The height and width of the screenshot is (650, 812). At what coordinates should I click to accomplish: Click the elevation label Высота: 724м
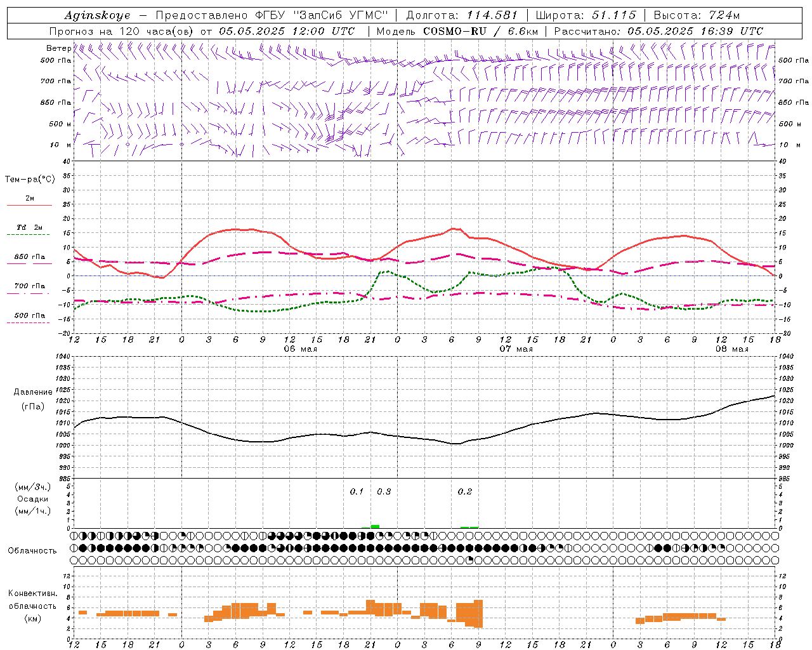pyautogui.click(x=697, y=15)
